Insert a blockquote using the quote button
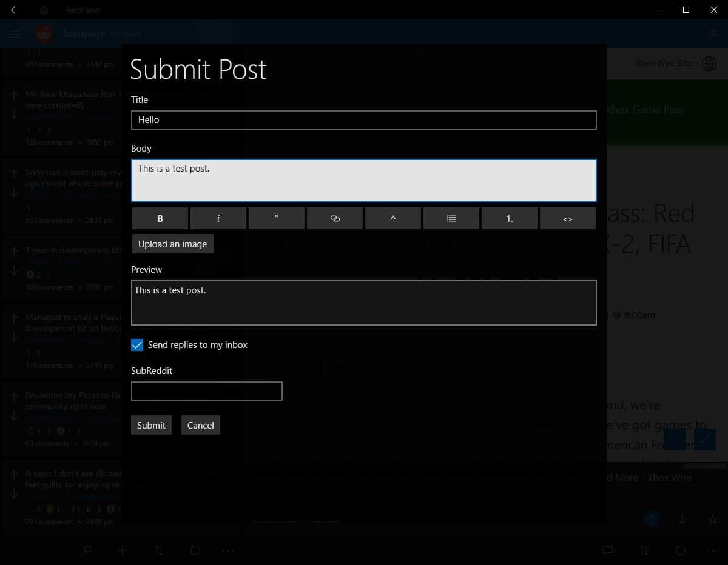This screenshot has height=565, width=728. [277, 218]
